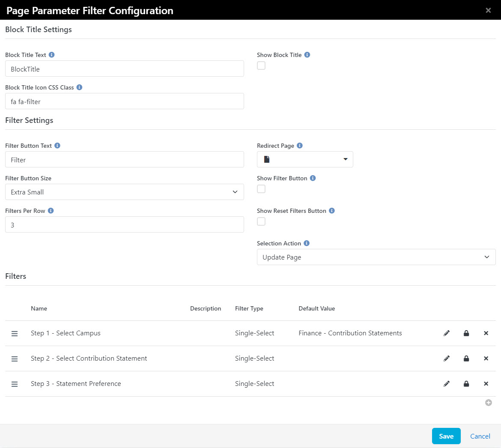
Task: Delete Step 2 - Select Contribution Statement filter
Action: [486, 358]
